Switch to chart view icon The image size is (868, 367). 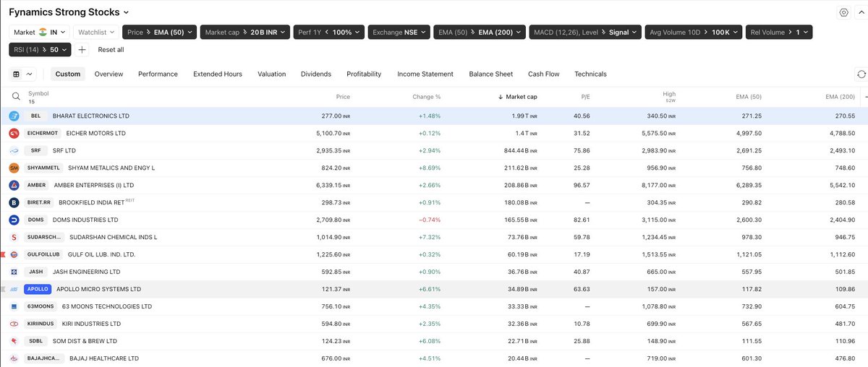30,74
